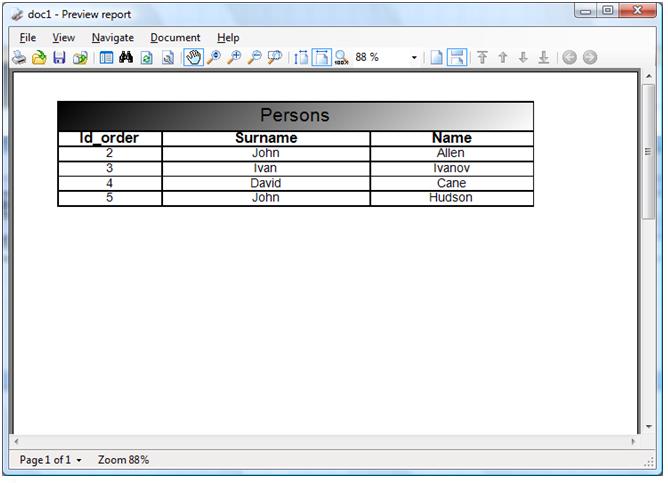Click the Id_order column header
This screenshot has height=483, width=668.
coord(109,138)
